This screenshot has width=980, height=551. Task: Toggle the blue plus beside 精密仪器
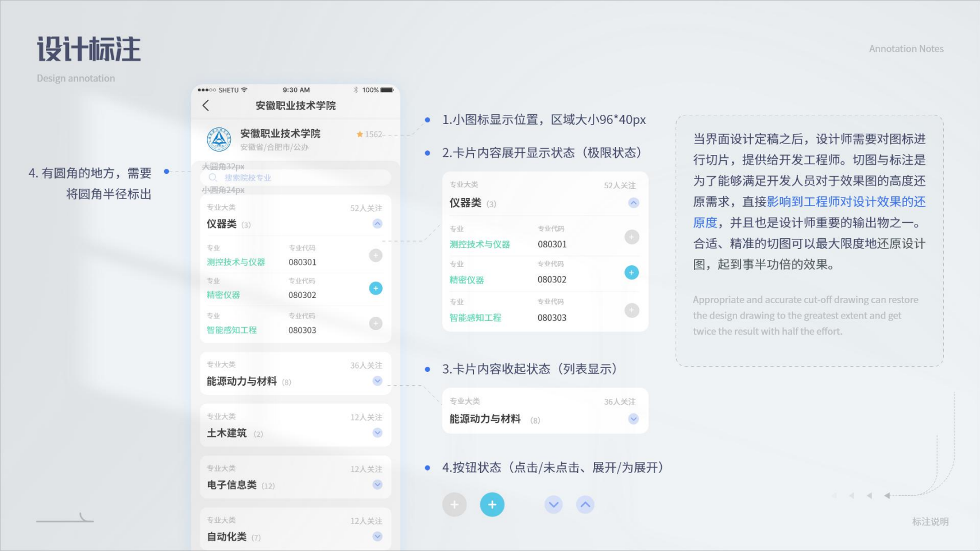click(375, 288)
